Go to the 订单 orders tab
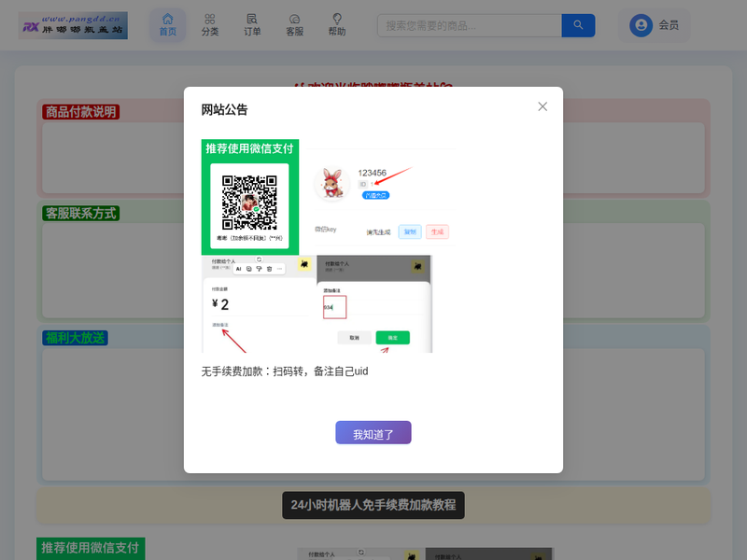 click(x=252, y=25)
